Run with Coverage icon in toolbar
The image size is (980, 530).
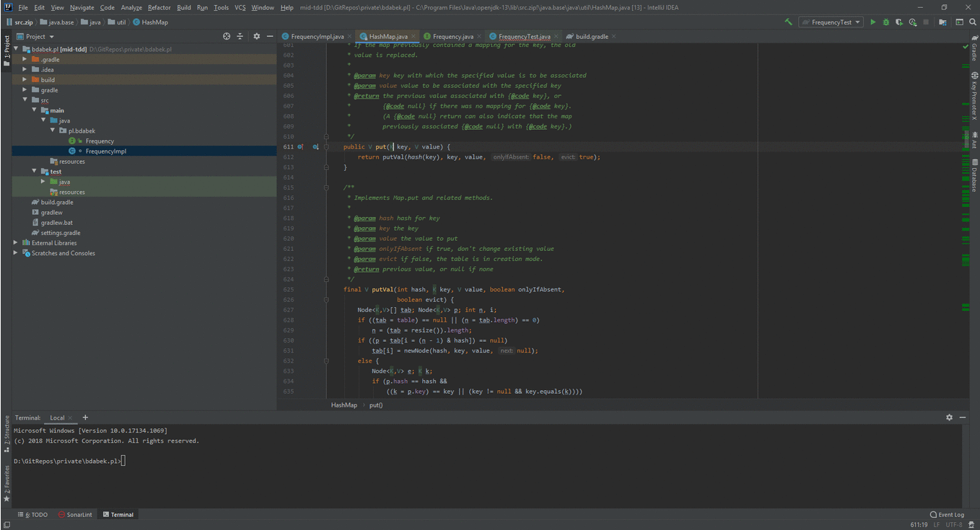pos(899,22)
